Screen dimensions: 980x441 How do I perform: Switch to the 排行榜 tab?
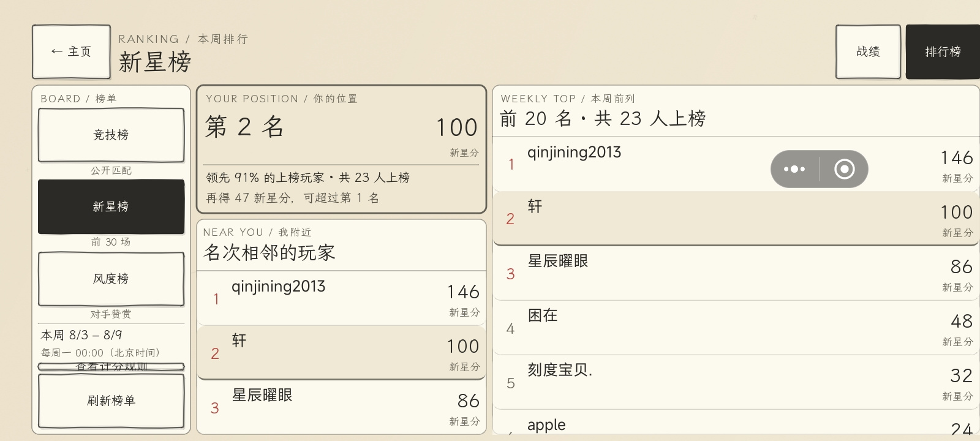coord(943,51)
